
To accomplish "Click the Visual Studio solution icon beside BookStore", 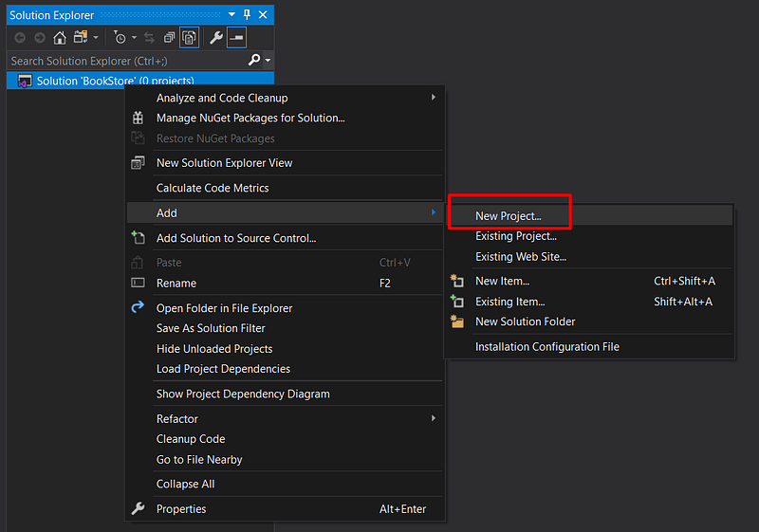I will click(x=25, y=81).
